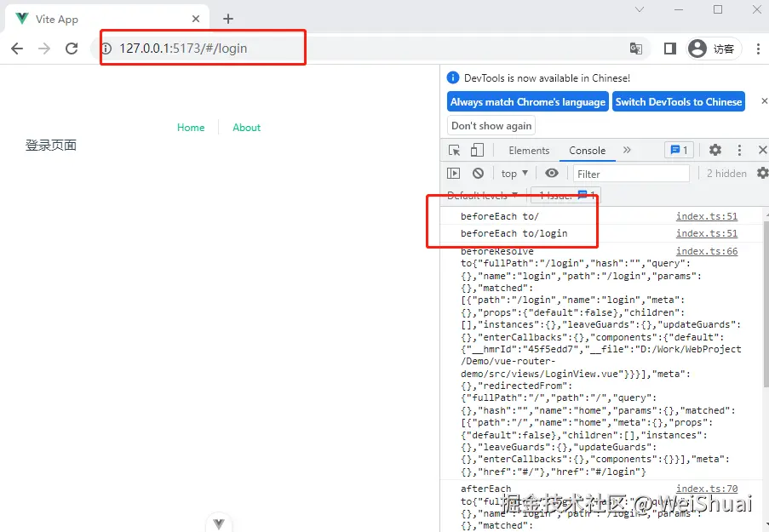Focus the console Filter input
Screen dimensions: 769x532
pyautogui.click(x=632, y=174)
